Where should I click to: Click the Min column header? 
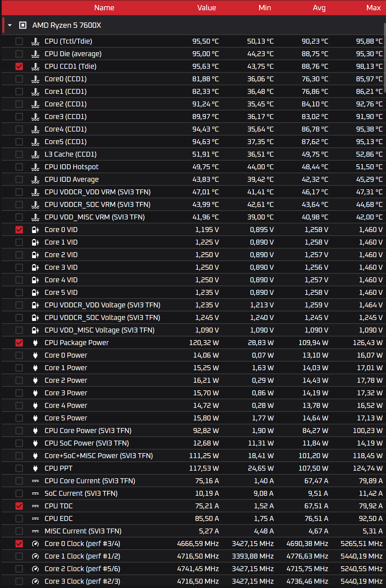point(265,8)
